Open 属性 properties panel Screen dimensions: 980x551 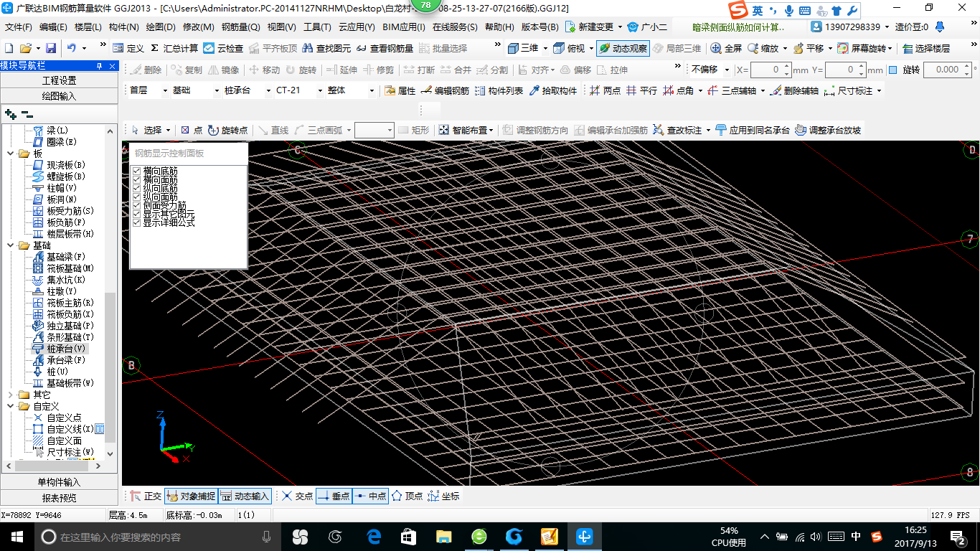pyautogui.click(x=400, y=91)
